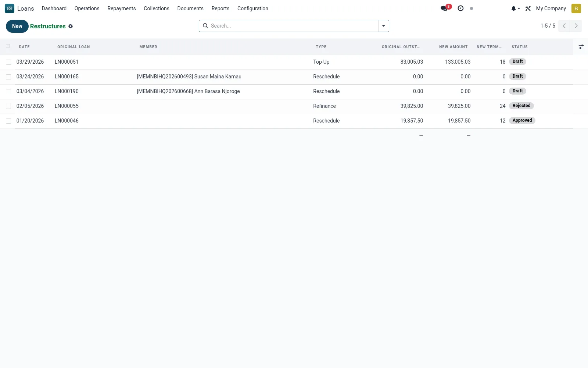588x368 pixels.
Task: Open the Loans app home icon
Action: [10, 8]
